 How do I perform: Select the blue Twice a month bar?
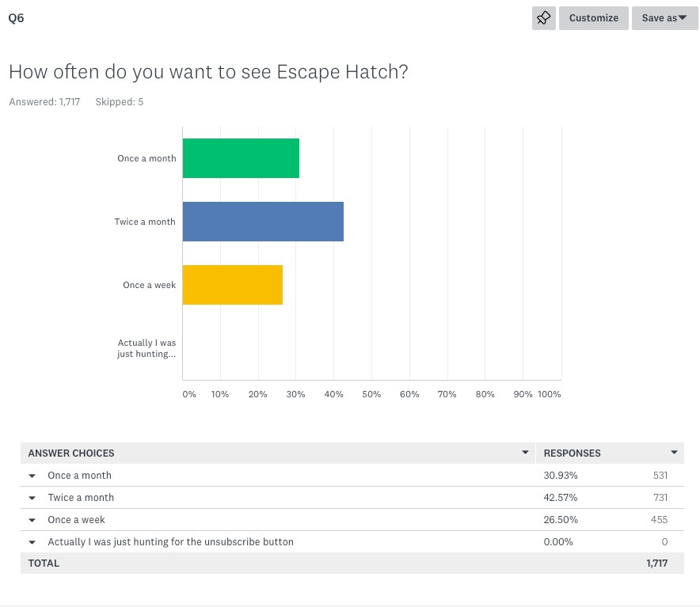pos(264,222)
